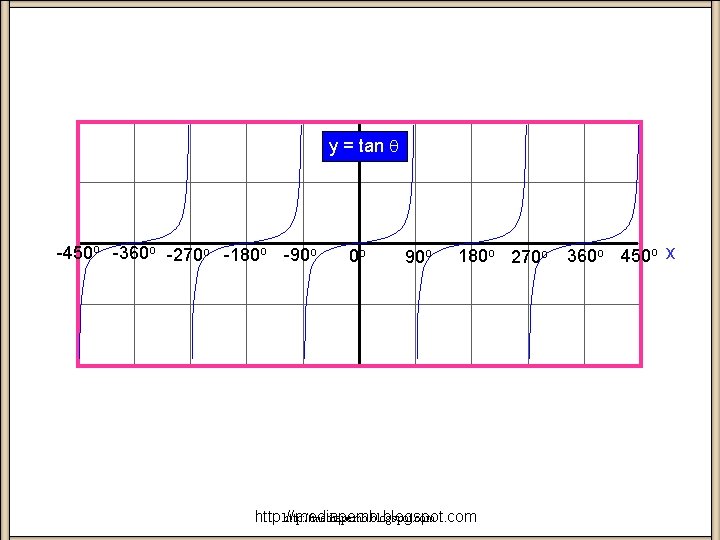This screenshot has width=720, height=540.
Task: Open the blogspot.com URL at the bottom
Action: point(366,517)
